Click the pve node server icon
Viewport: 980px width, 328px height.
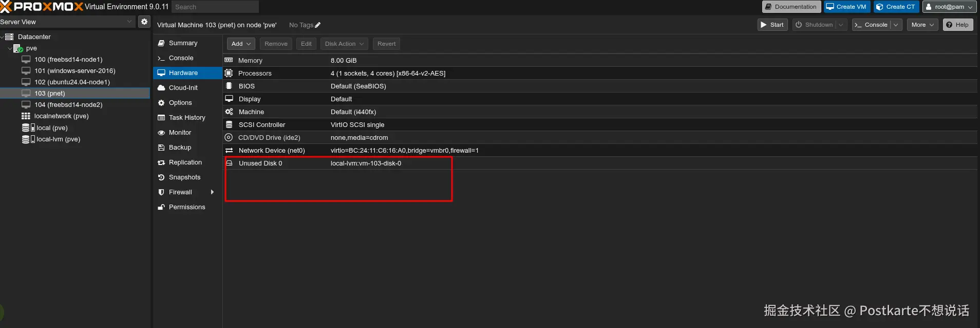[x=18, y=48]
